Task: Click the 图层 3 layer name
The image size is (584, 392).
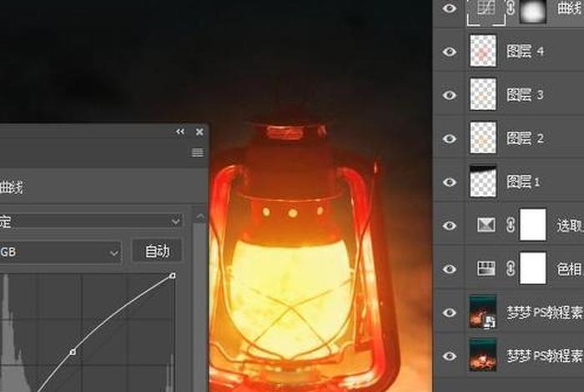Action: point(525,95)
